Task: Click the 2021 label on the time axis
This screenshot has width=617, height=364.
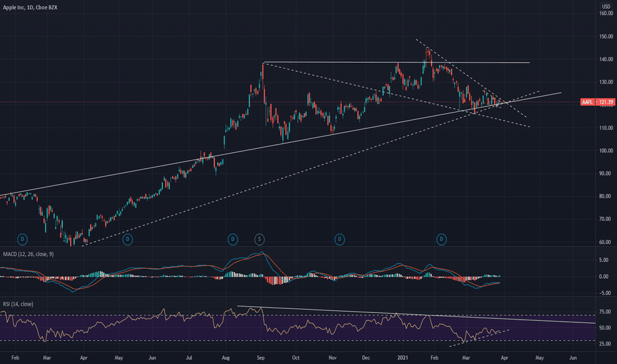Action: pyautogui.click(x=403, y=357)
